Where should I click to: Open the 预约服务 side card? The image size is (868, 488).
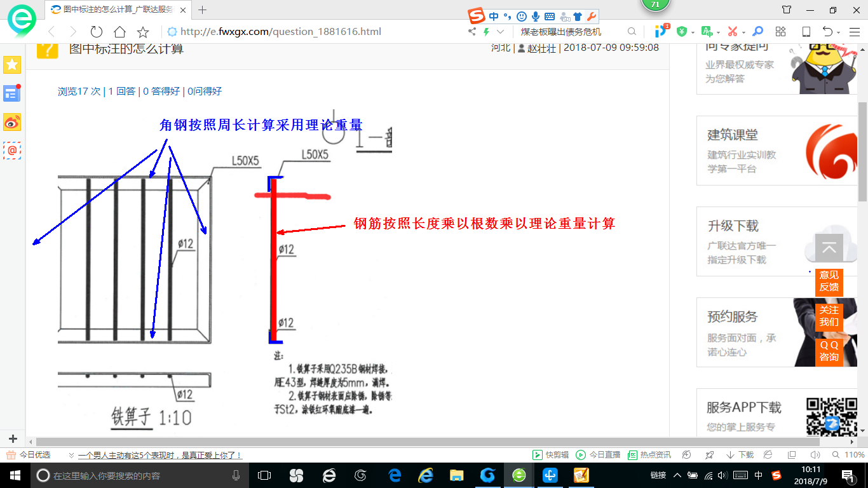pyautogui.click(x=777, y=332)
